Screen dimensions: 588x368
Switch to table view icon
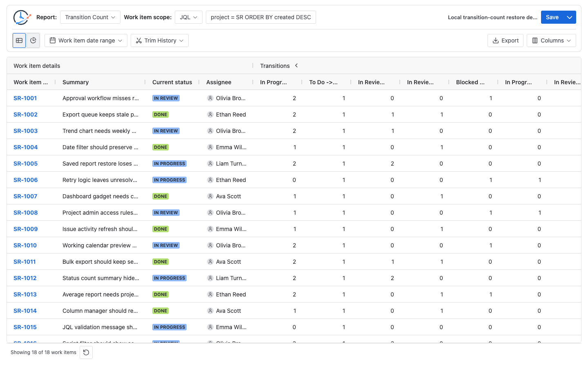click(19, 40)
